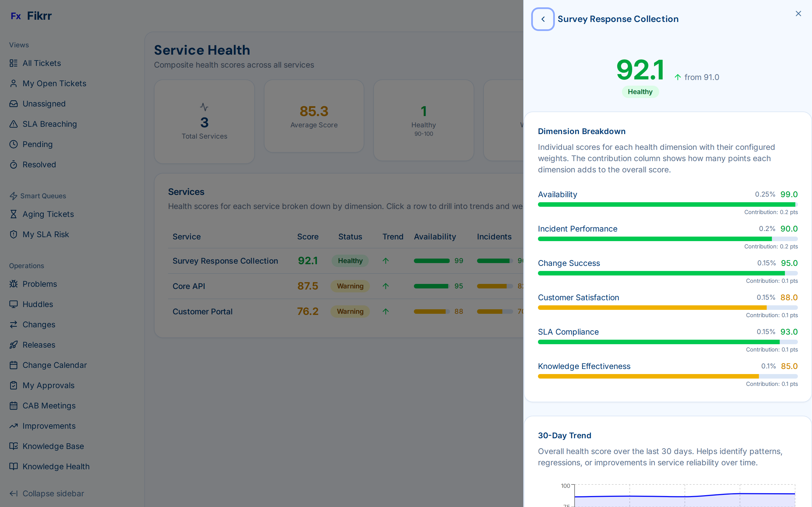Click the My Approvals clipboard icon

tap(14, 385)
